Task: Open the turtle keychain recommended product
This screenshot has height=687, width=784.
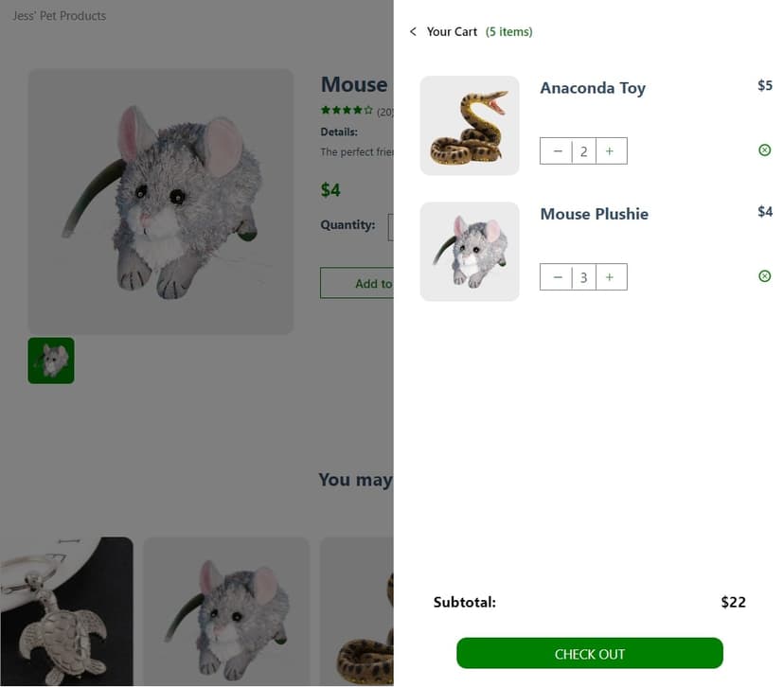Action: [66, 611]
